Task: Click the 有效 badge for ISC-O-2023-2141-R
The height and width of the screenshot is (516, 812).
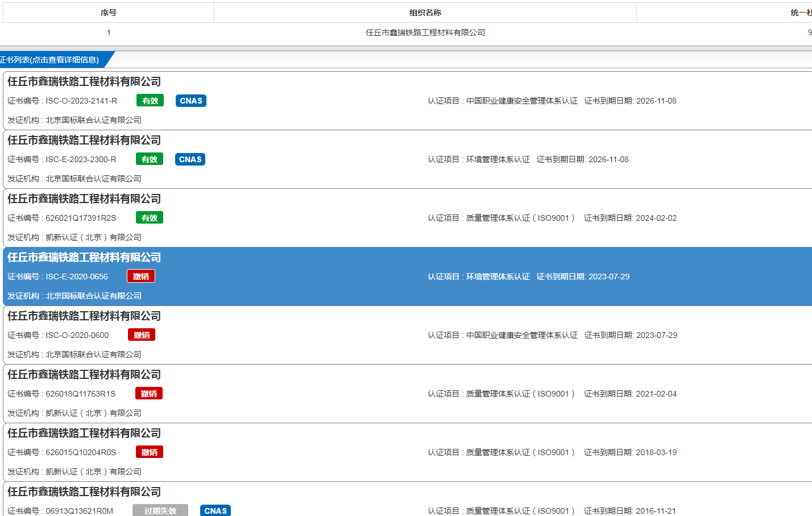Action: pyautogui.click(x=150, y=101)
